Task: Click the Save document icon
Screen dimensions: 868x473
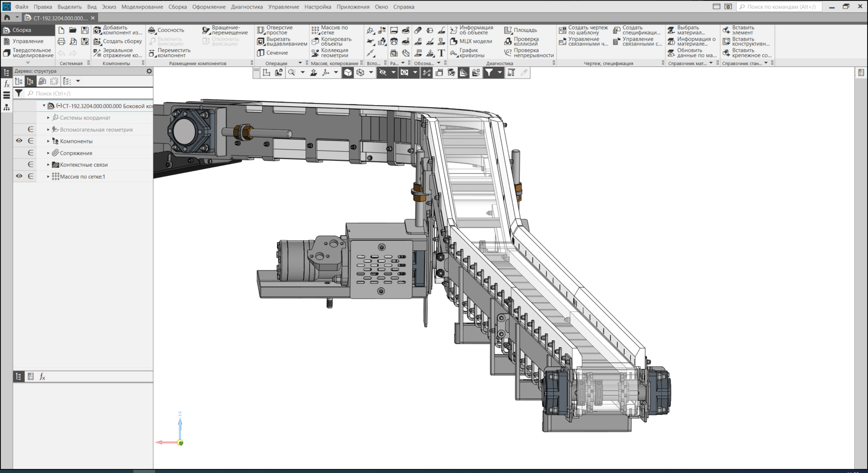Action: click(85, 30)
